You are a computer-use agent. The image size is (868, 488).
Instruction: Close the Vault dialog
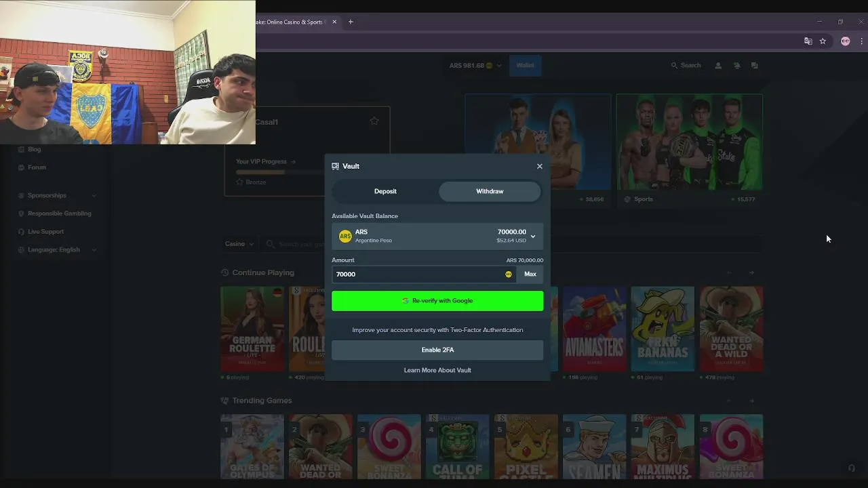pos(540,166)
